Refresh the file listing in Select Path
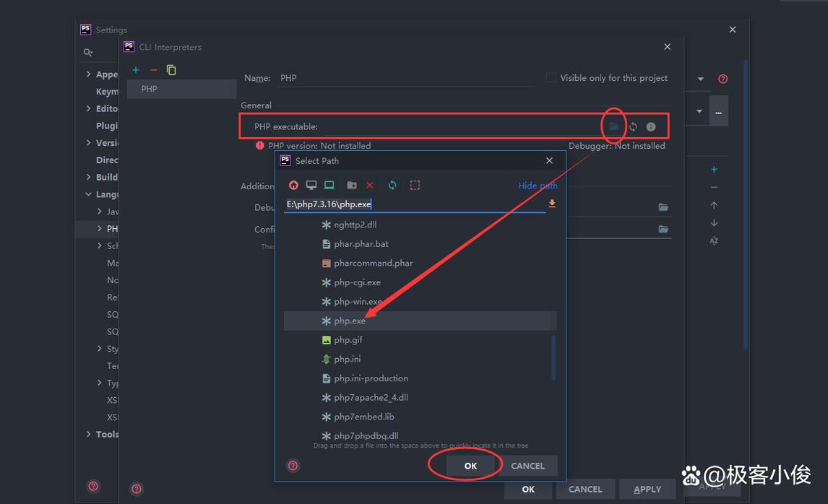This screenshot has height=504, width=828. pyautogui.click(x=392, y=185)
